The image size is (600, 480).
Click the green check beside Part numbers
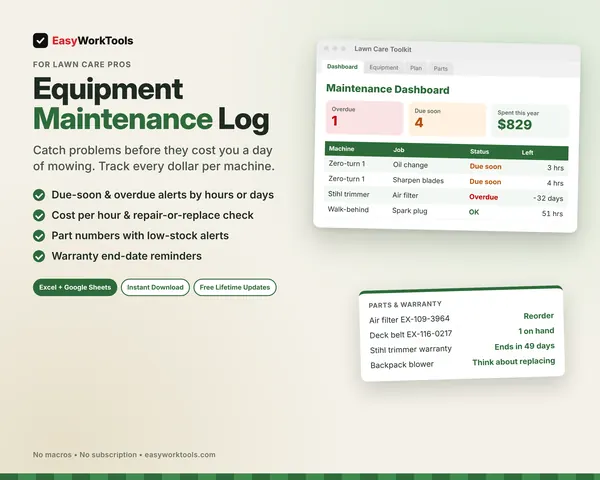click(39, 235)
